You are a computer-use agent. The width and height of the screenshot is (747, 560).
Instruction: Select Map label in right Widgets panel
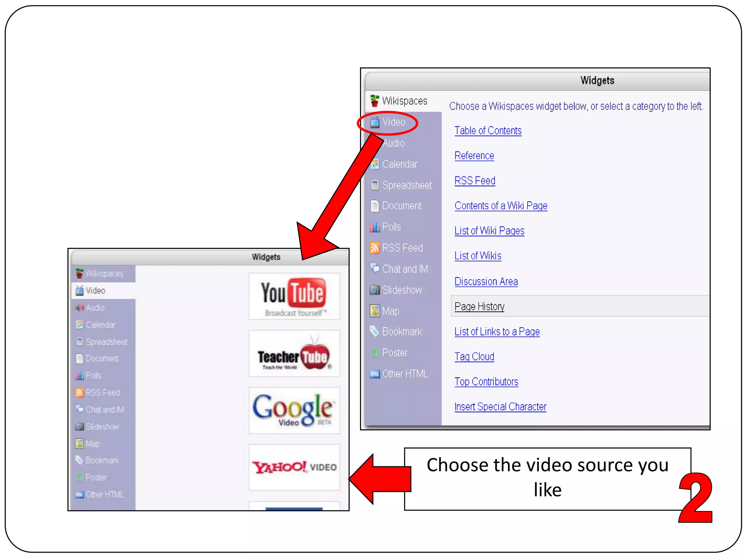[x=390, y=311]
